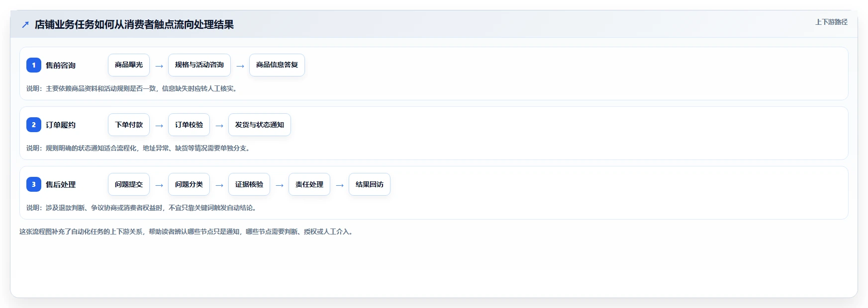Click the note starting 说明:涉及退款判断
The height and width of the screenshot is (308, 868).
point(142,208)
